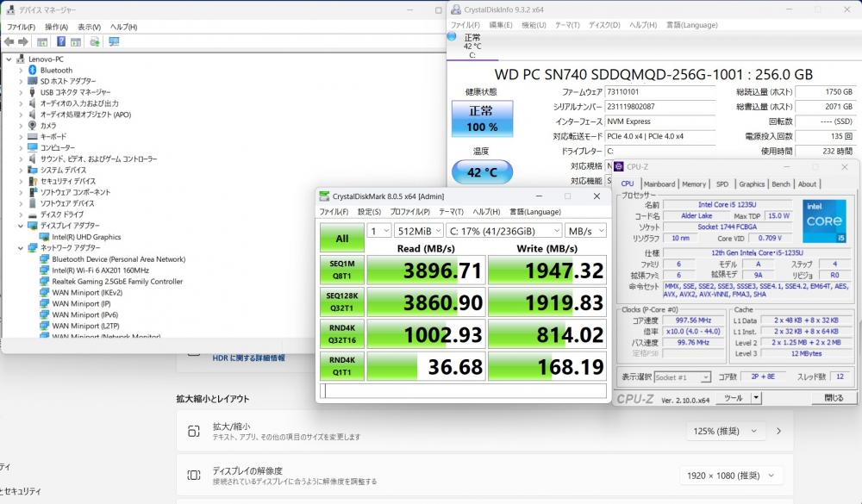Click the forward arrow in Device Manager toolbar
862x504 pixels.
[23, 41]
